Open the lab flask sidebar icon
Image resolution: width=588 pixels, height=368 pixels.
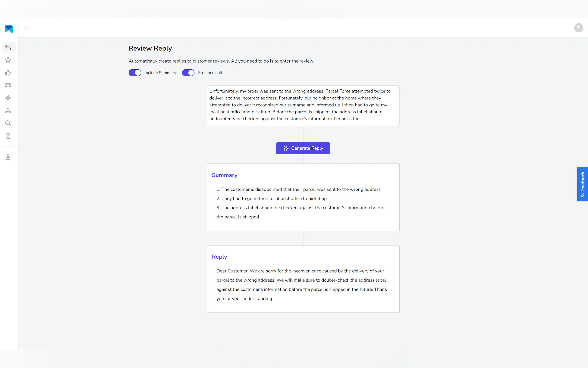(x=8, y=111)
